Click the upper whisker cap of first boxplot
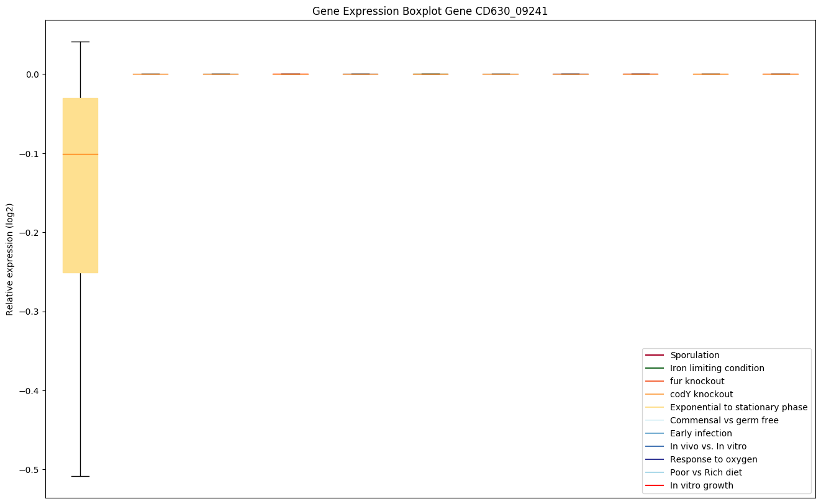This screenshot has width=821, height=504. click(80, 42)
